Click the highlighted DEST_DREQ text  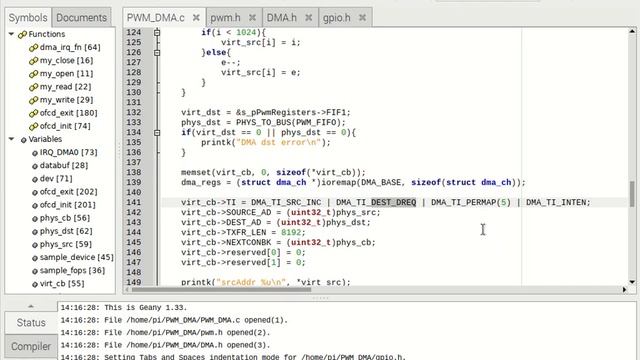tap(393, 202)
